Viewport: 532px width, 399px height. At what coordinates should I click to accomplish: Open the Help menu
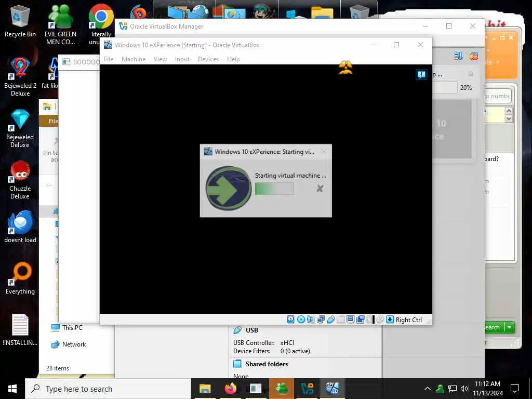coord(233,59)
